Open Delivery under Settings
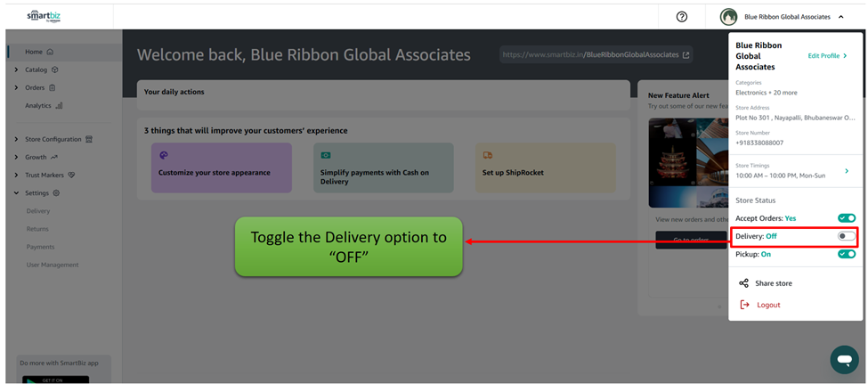The width and height of the screenshot is (868, 384). [x=38, y=211]
